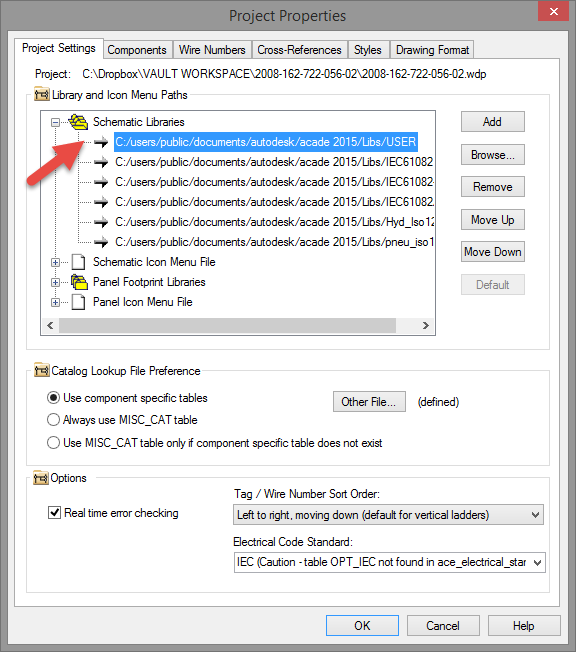The image size is (576, 652).
Task: Open Tag / Wire Number Sort Order dropdown
Action: (388, 515)
